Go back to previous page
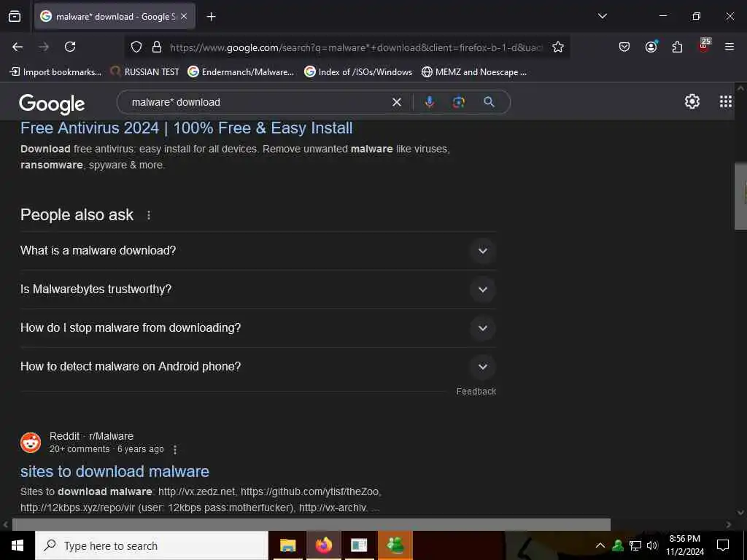Viewport: 747px width, 560px height. (18, 47)
